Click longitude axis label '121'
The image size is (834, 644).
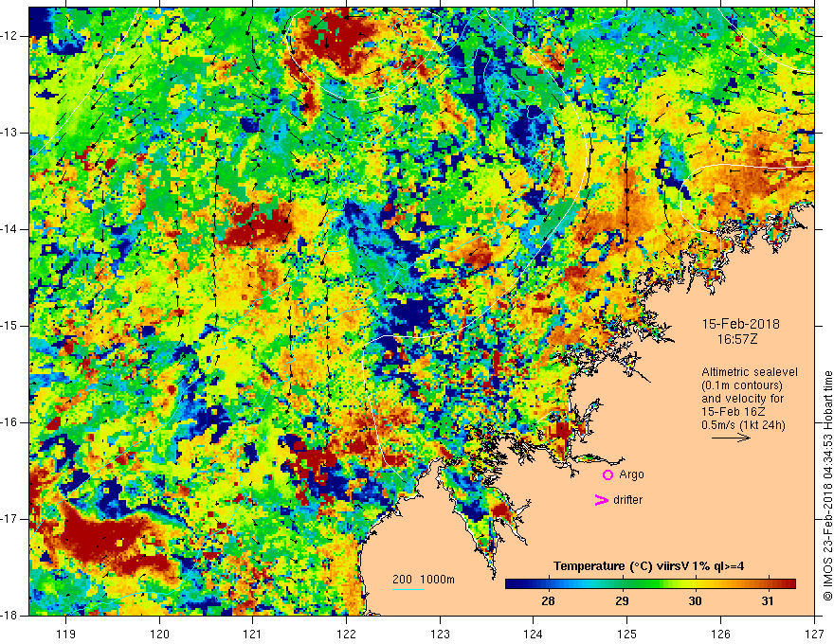[x=253, y=634]
